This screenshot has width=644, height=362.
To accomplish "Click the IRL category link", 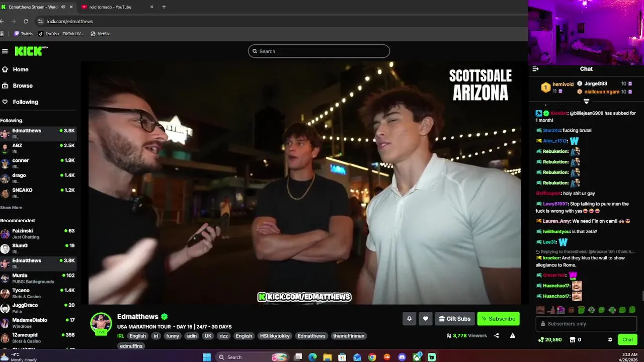I will point(121,336).
